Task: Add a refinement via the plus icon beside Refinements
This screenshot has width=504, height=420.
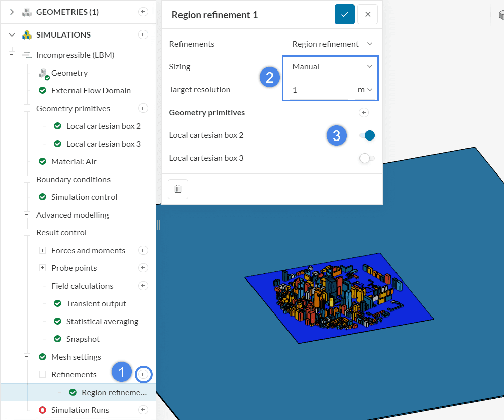Action: point(143,374)
